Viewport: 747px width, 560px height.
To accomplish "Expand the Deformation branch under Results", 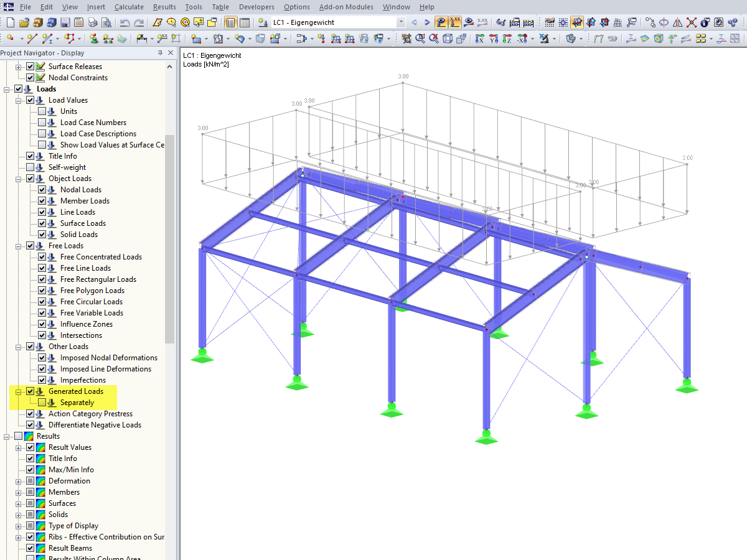I will point(18,482).
